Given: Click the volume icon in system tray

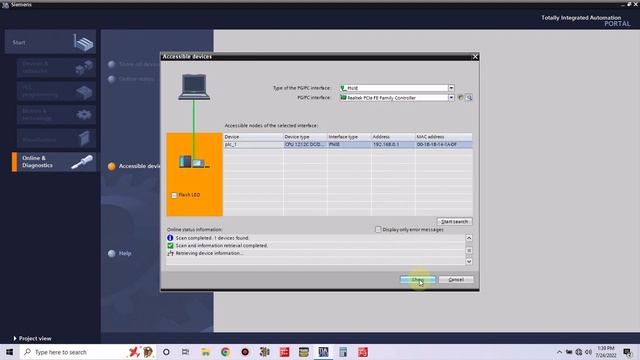Looking at the screenshot, I should 588,352.
